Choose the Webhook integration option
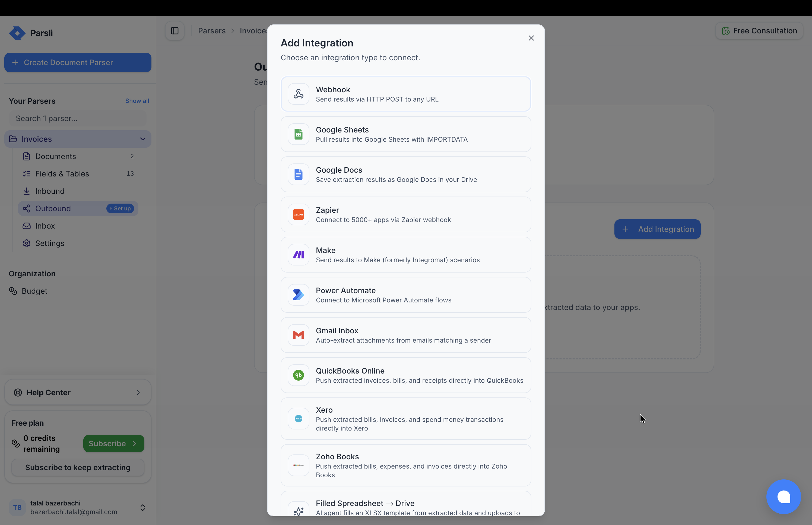This screenshot has height=525, width=812. pyautogui.click(x=406, y=94)
